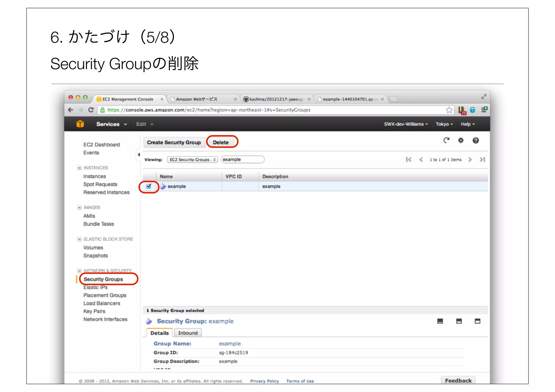Click the browser forward arrow
555x392 pixels.
click(80, 110)
